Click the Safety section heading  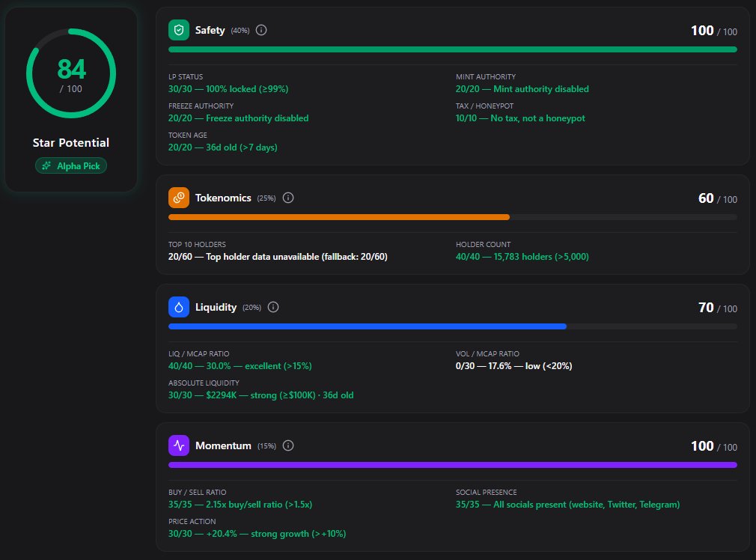(210, 30)
